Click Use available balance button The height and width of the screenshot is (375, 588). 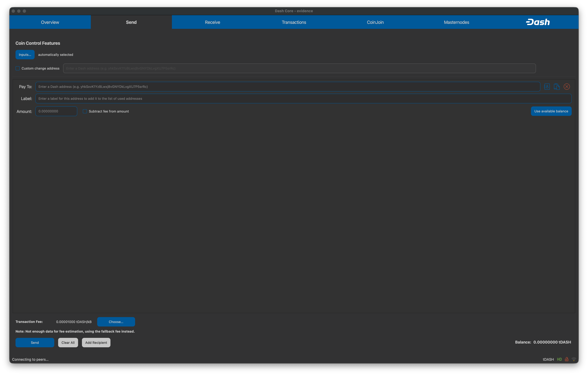coord(551,111)
